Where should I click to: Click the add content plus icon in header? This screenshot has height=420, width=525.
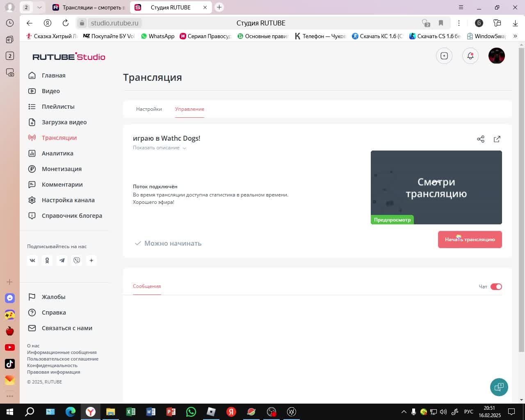444,56
